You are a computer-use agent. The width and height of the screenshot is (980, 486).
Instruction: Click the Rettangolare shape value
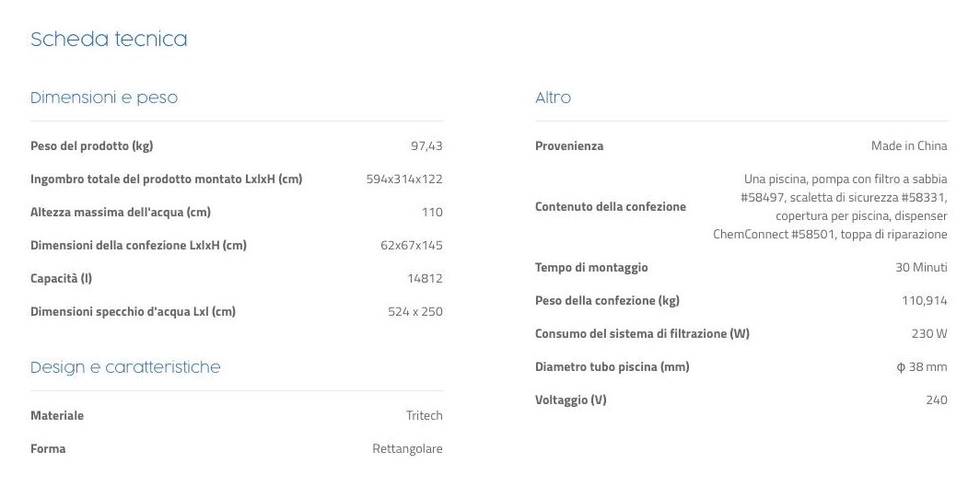[x=407, y=449]
